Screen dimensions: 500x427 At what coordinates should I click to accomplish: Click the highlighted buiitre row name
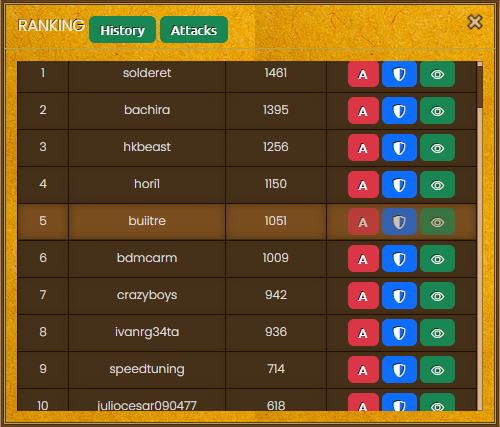pyautogui.click(x=147, y=221)
